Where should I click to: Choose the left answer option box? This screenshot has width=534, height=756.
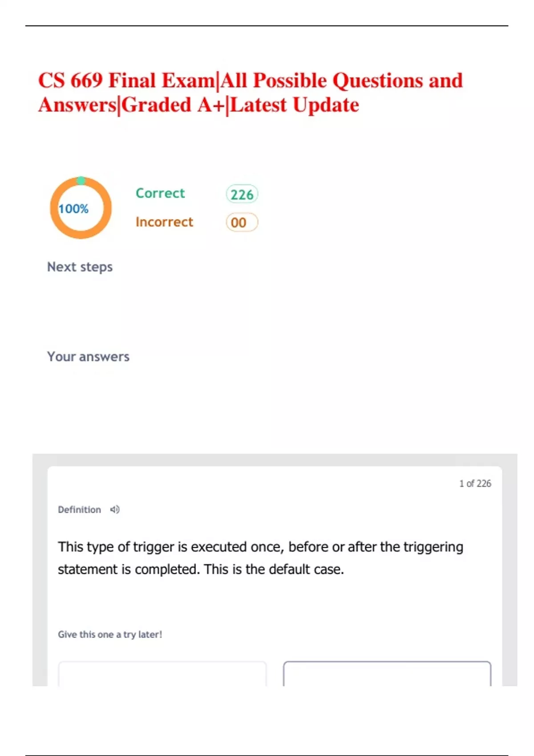162,674
